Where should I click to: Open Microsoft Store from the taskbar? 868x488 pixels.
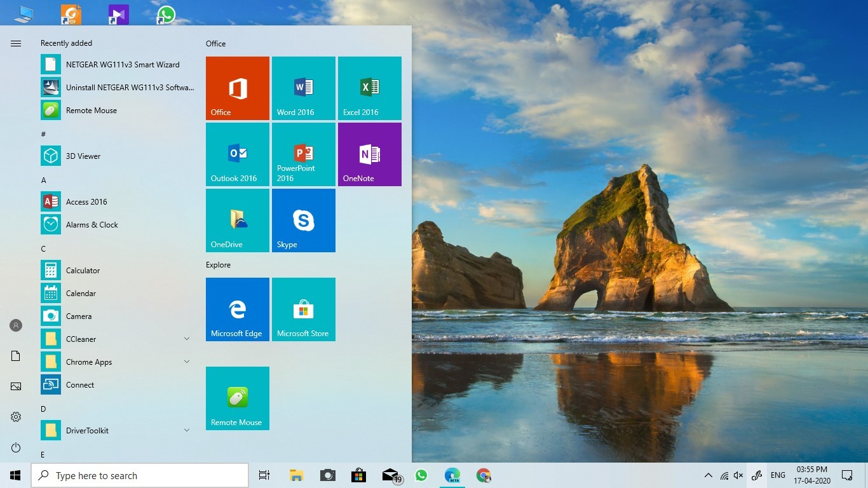tap(358, 475)
